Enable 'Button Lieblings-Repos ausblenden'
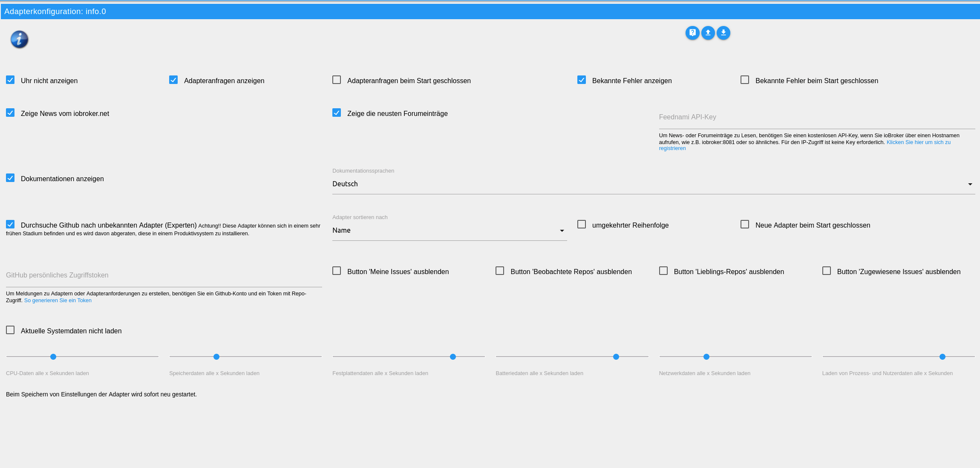980x468 pixels. click(x=663, y=271)
